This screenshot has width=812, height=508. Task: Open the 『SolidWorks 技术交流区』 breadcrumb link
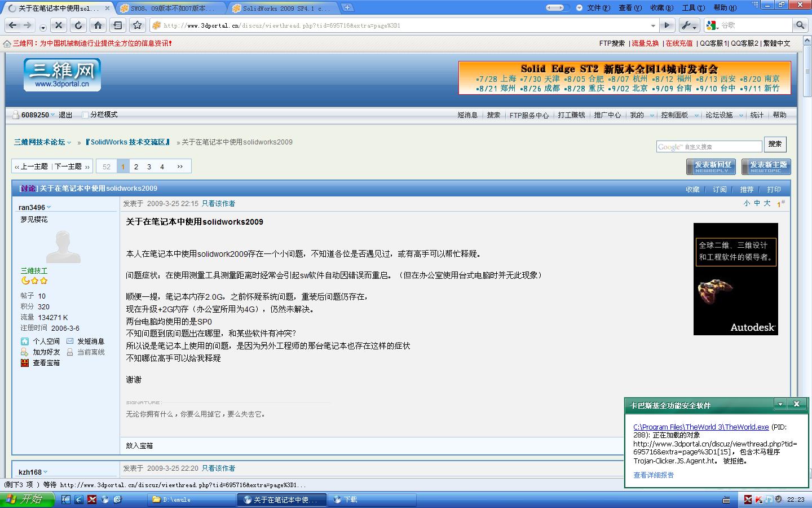point(128,142)
